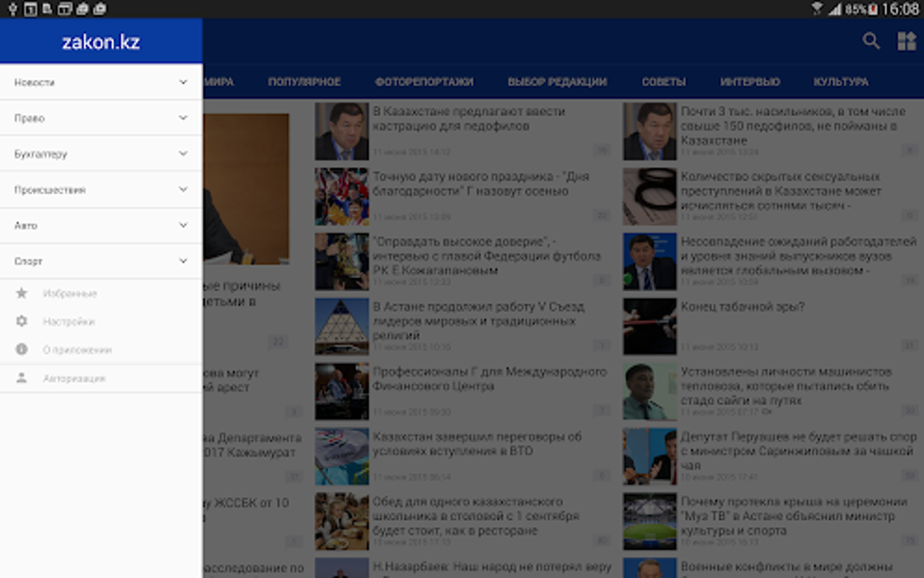Tap the zakon.kz drawer header
This screenshot has width=924, height=578.
(101, 42)
